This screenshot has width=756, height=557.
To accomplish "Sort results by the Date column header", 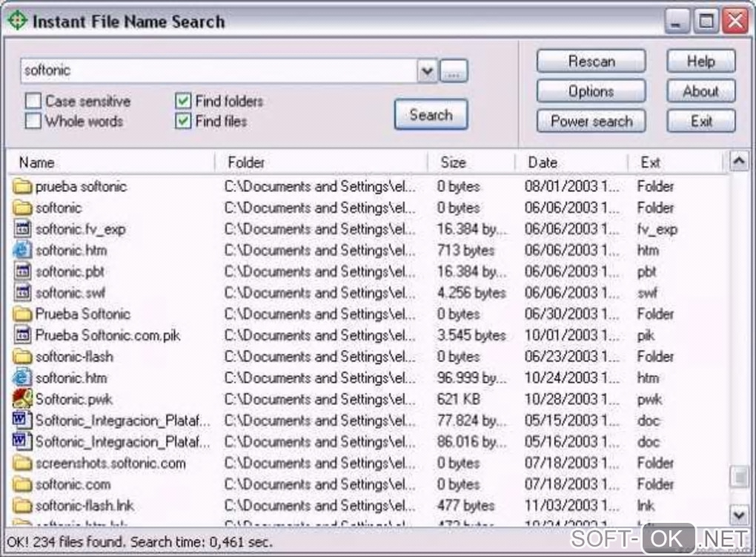I will tap(572, 162).
